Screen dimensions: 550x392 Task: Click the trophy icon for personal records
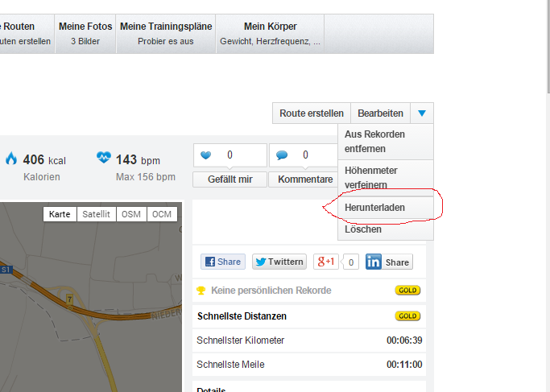tap(201, 291)
